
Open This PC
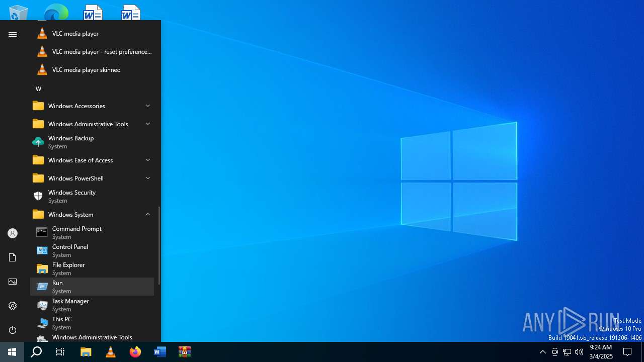(92, 323)
